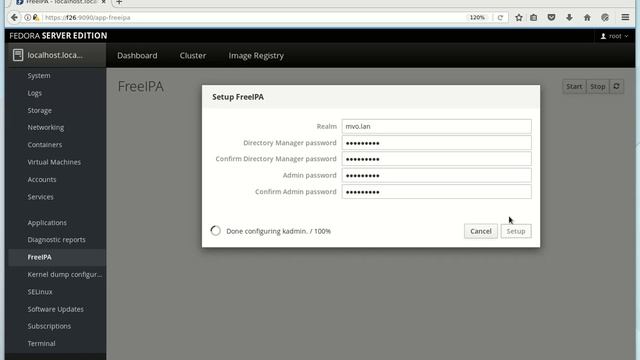Click the Admin password field
This screenshot has width=640, height=360.
point(436,176)
